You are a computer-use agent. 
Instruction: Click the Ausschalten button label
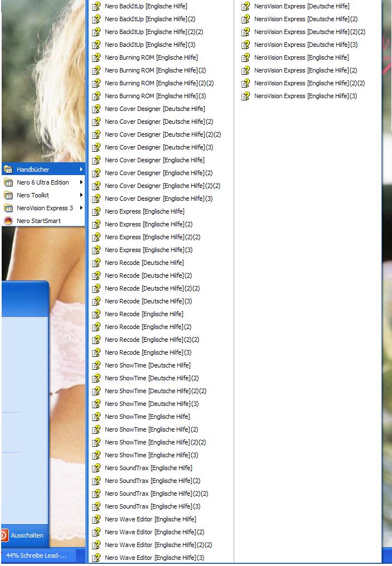click(27, 535)
